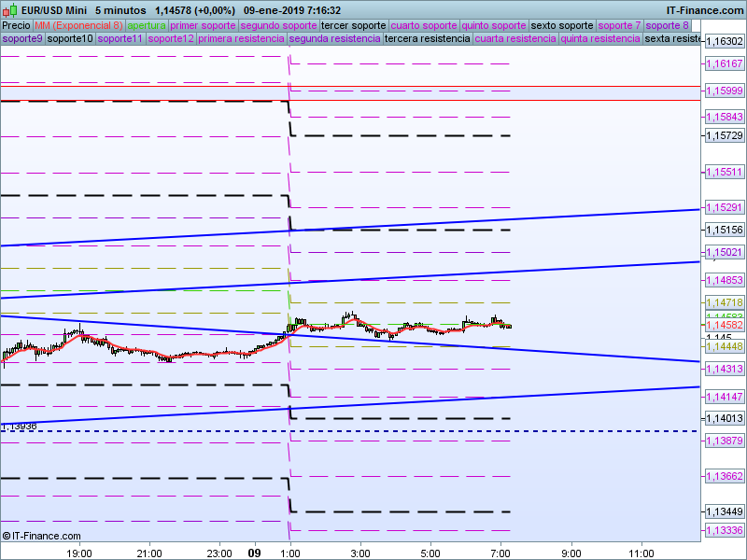This screenshot has width=747, height=560.
Task: Select 'soporte10' in the second legend row
Action: 70,39
